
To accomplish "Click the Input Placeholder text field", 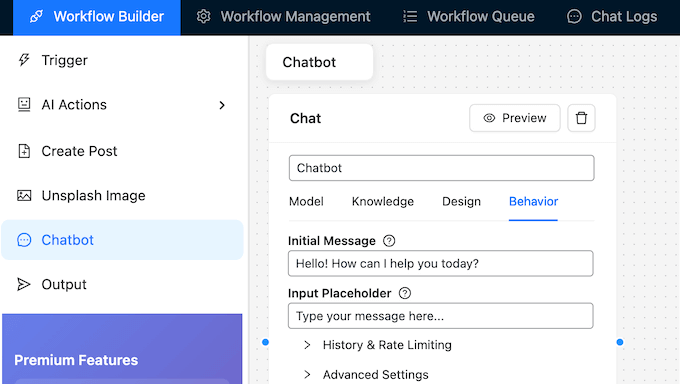I will [441, 316].
